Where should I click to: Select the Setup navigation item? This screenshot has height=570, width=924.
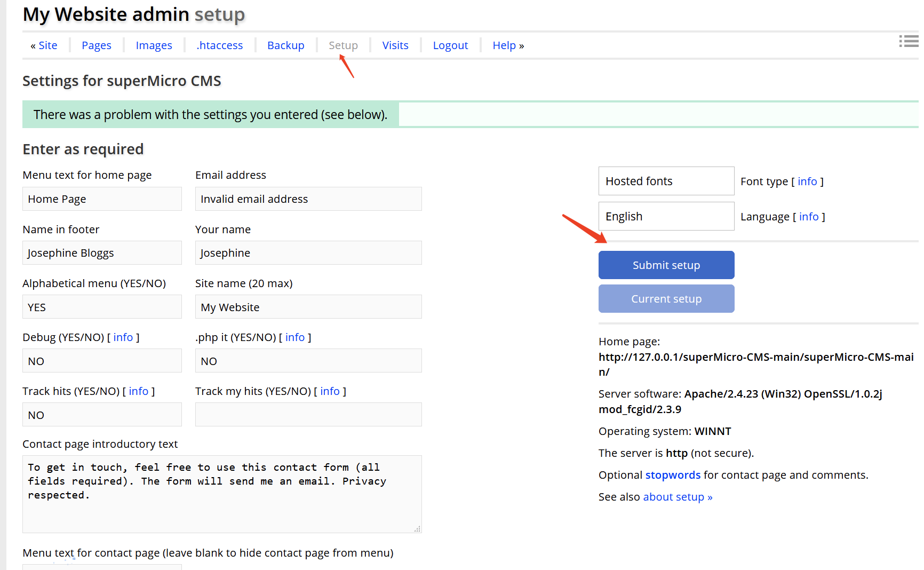point(343,45)
